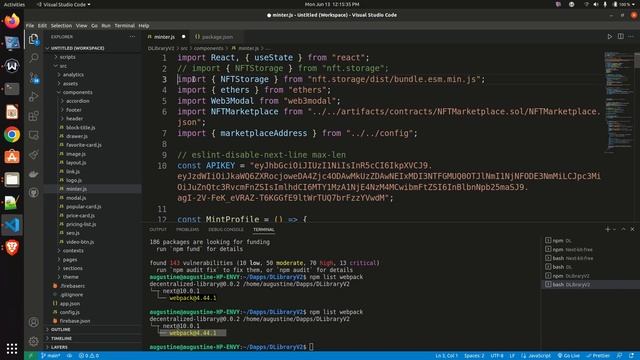Change Spaces: 2 indentation setting
Image resolution: width=640 pixels, height=360 pixels.
[474, 356]
